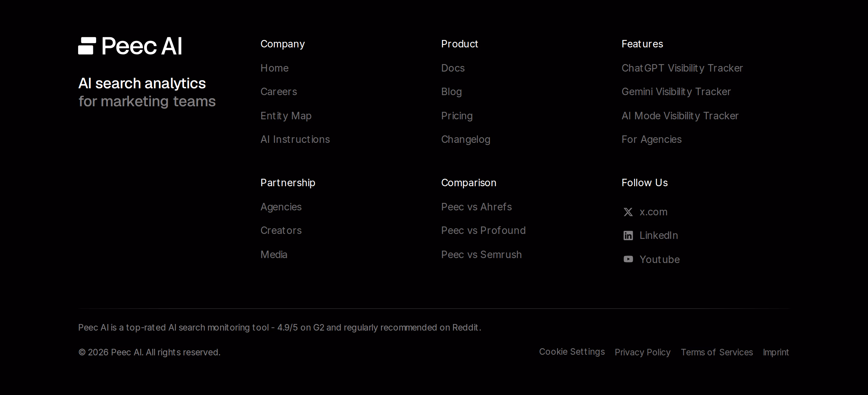Read the Privacy Policy
The image size is (868, 395).
pyautogui.click(x=643, y=352)
